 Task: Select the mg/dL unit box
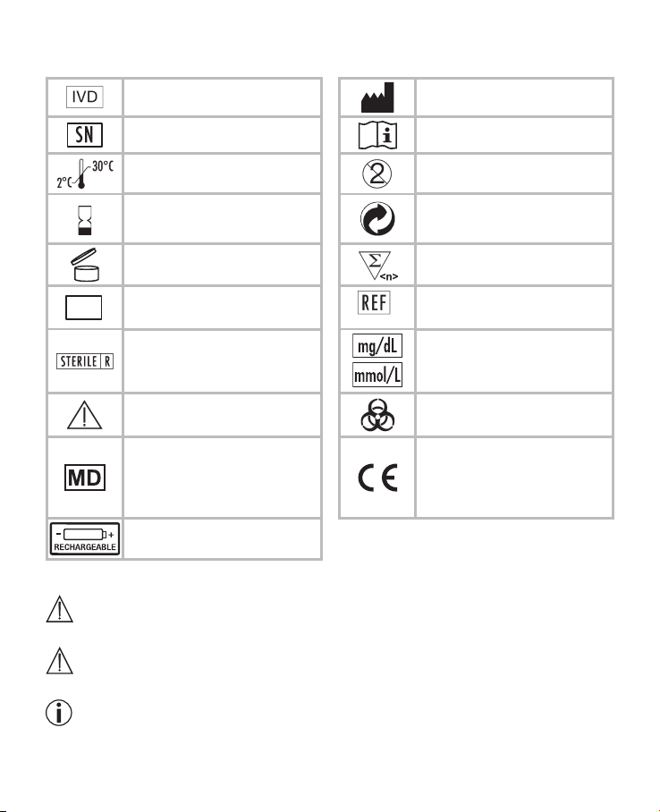[377, 345]
